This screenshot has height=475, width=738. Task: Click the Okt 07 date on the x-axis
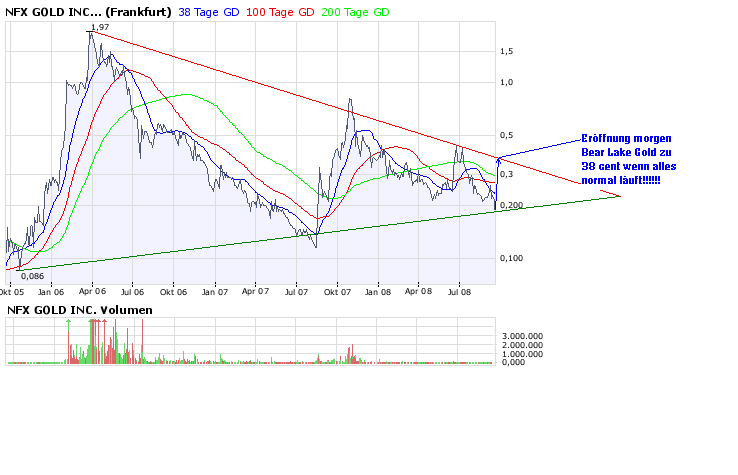coord(337,292)
